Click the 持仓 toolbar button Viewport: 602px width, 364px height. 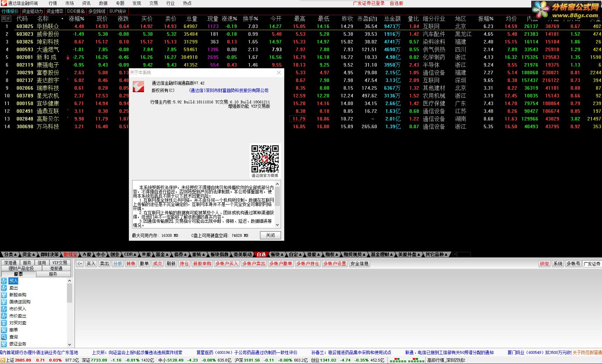pyautogui.click(x=184, y=264)
